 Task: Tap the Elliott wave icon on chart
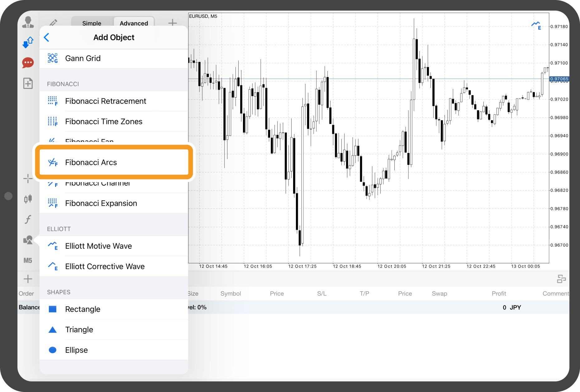[536, 26]
